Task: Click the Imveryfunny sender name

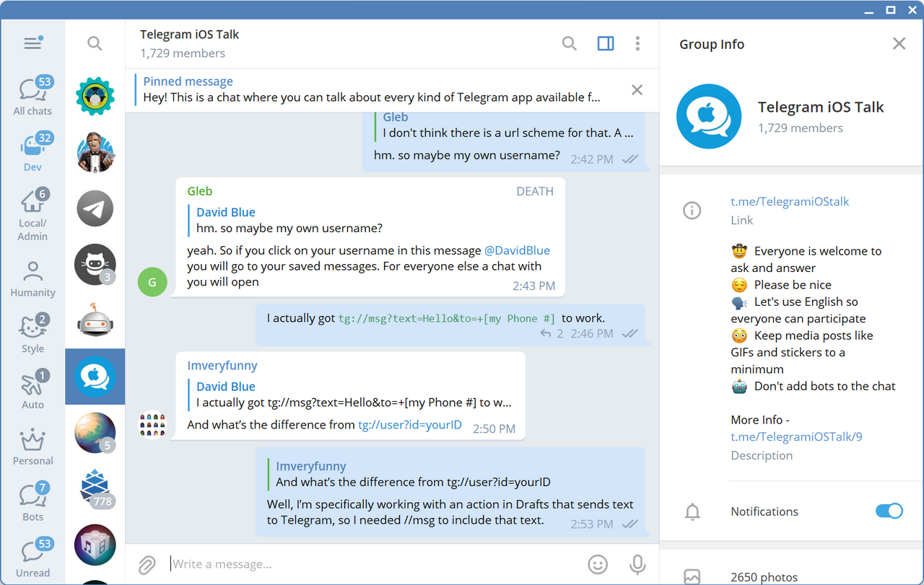Action: coord(222,366)
